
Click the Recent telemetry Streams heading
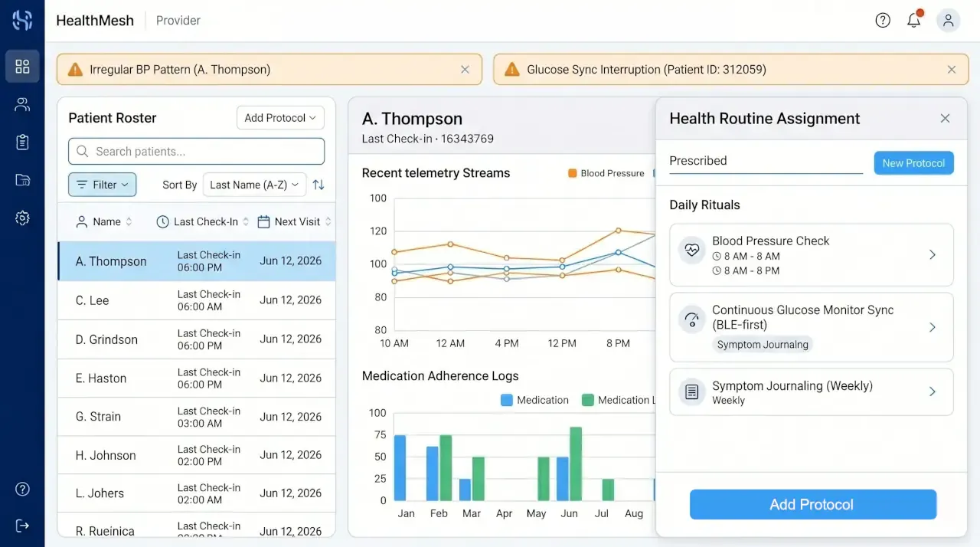click(x=436, y=173)
